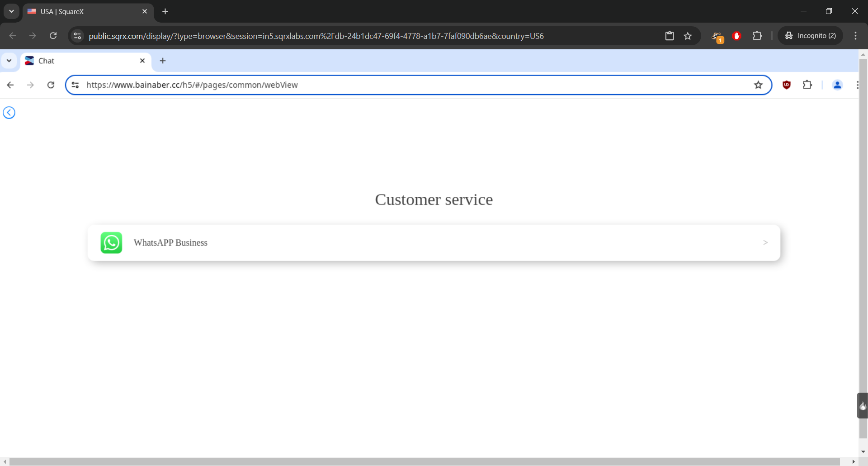
Task: Open the red hand extension icon
Action: (736, 36)
